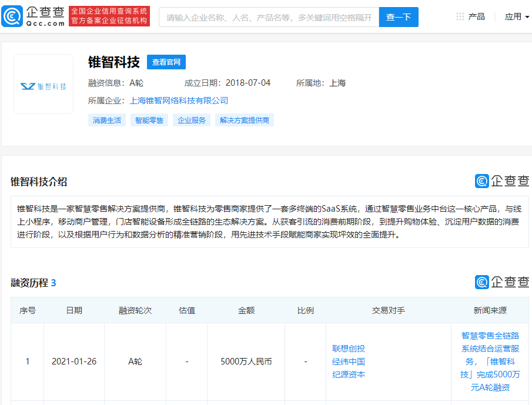Click the 查看官网 button
This screenshot has height=405, width=532.
coord(166,62)
